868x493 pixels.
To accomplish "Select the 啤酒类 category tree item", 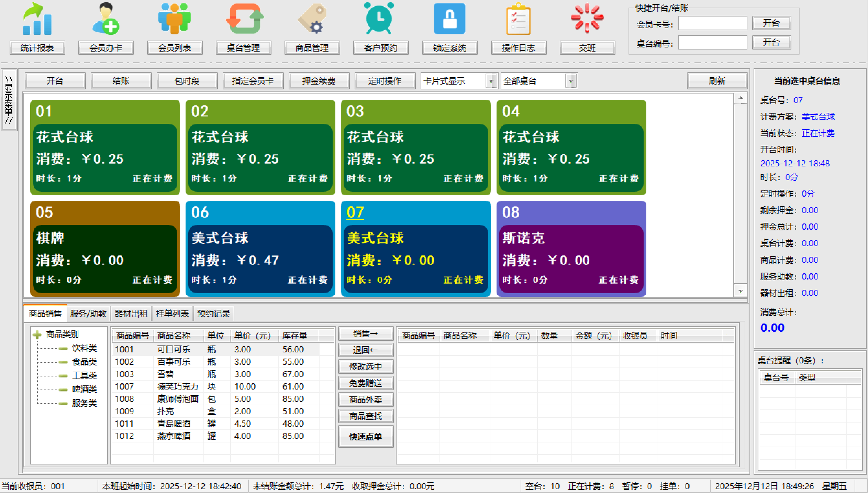I will pos(84,389).
